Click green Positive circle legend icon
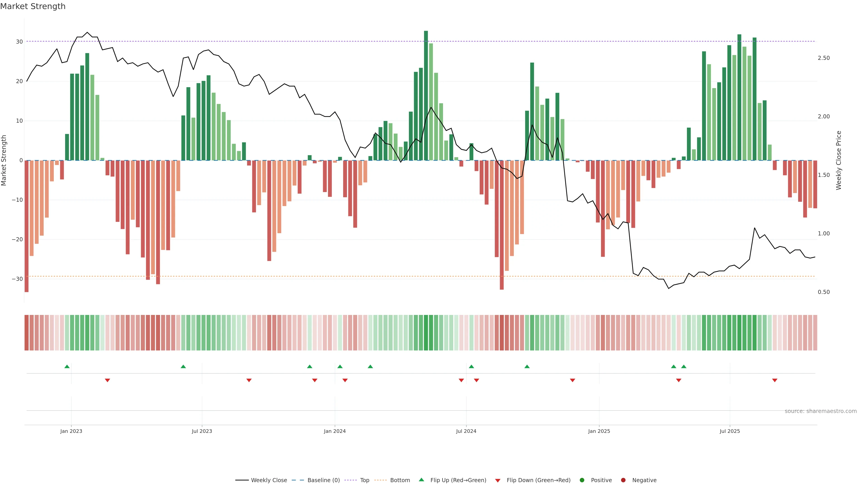868x488 pixels. coord(582,480)
